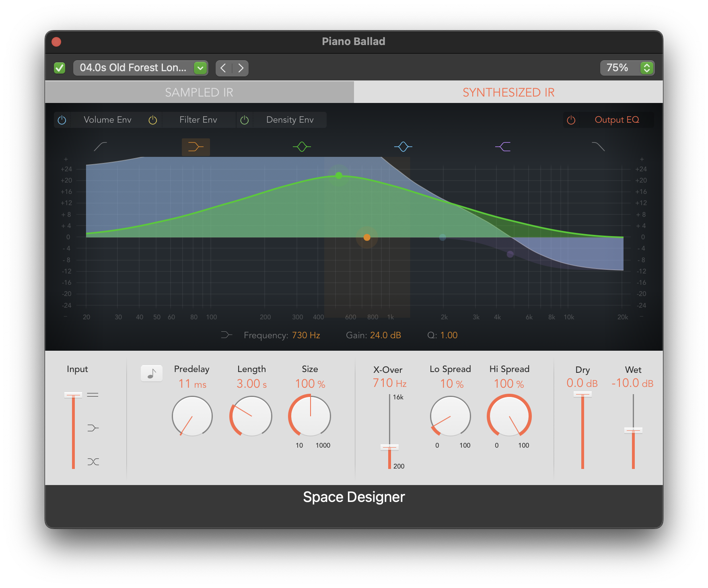Image resolution: width=708 pixels, height=588 pixels.
Task: Choose mono-sum input mode icon
Action: pyautogui.click(x=93, y=428)
